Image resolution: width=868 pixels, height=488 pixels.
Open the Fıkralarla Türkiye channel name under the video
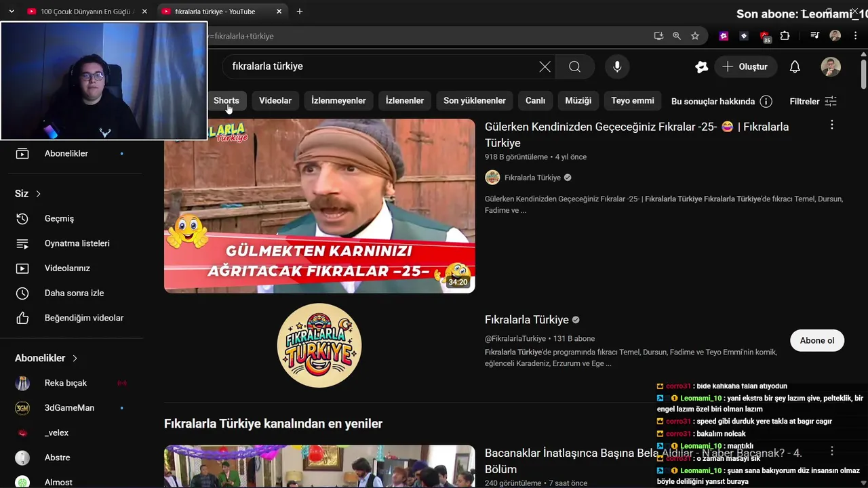coord(532,178)
